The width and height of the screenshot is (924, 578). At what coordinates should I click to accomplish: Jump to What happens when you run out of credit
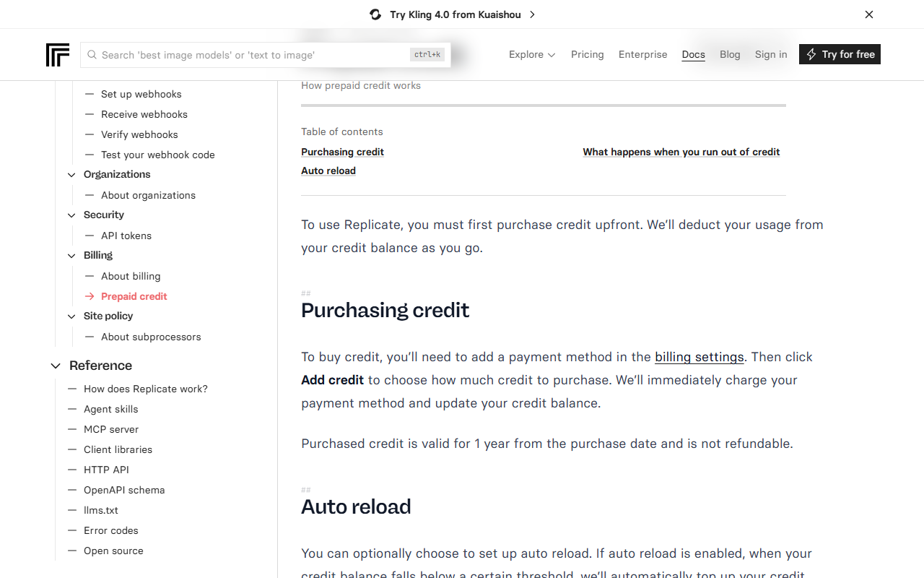pyautogui.click(x=681, y=152)
